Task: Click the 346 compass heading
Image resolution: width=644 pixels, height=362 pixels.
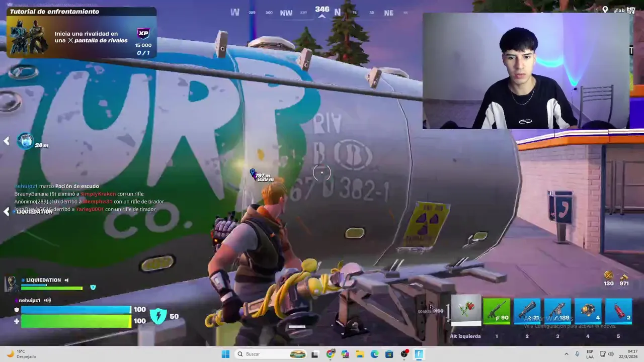Action: coord(322,9)
